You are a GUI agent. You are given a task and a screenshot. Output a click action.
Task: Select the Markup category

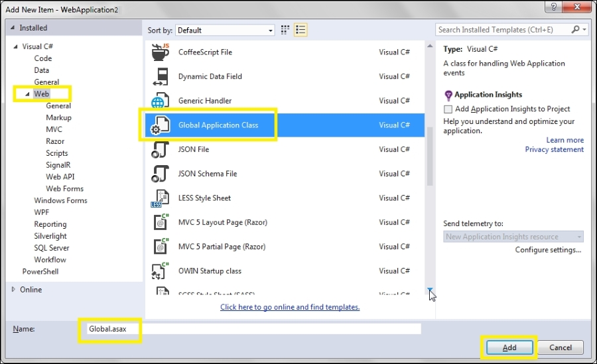pos(58,117)
